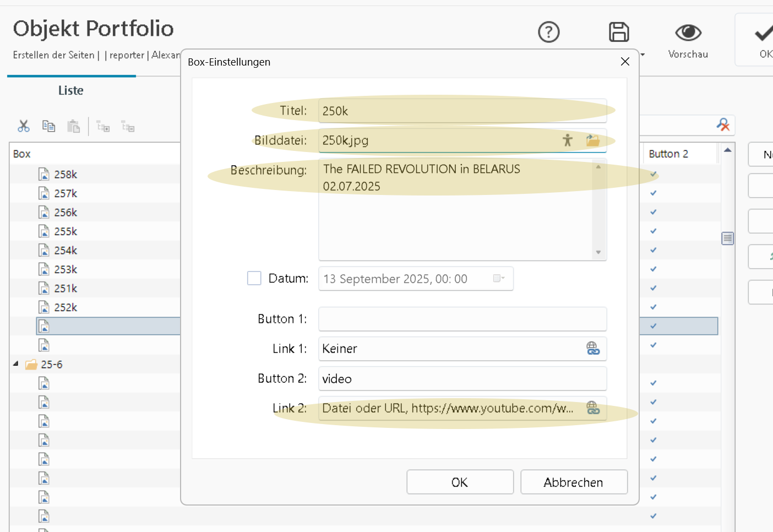
Task: Collapse the 25-6 folder tree node
Action: 16,364
